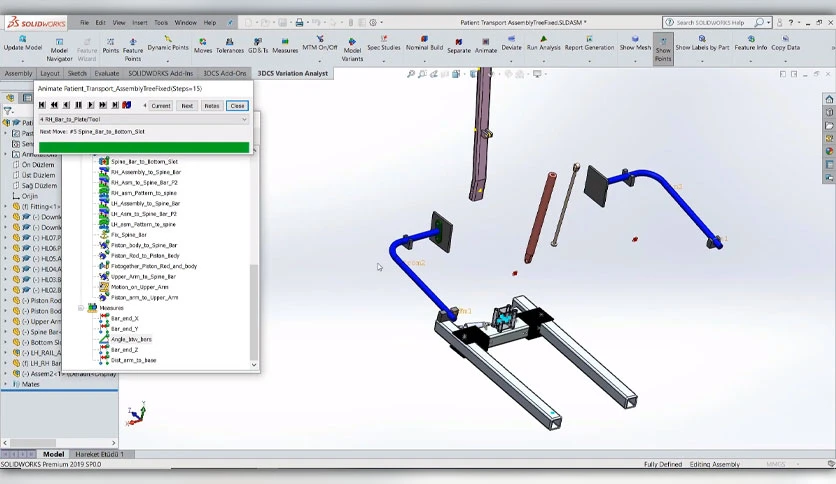The image size is (836, 484).
Task: Select the Piston_body_to_Spine_Bar move
Action: point(143,245)
